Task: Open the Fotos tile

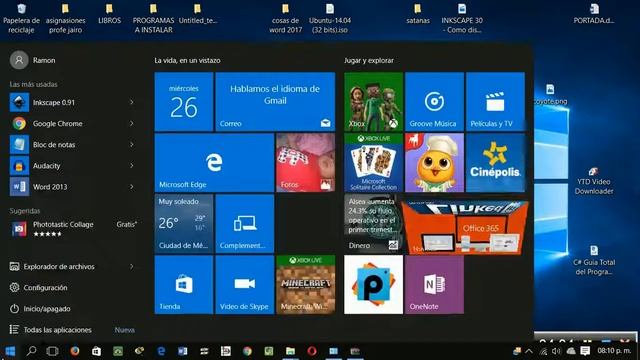Action: (x=306, y=162)
